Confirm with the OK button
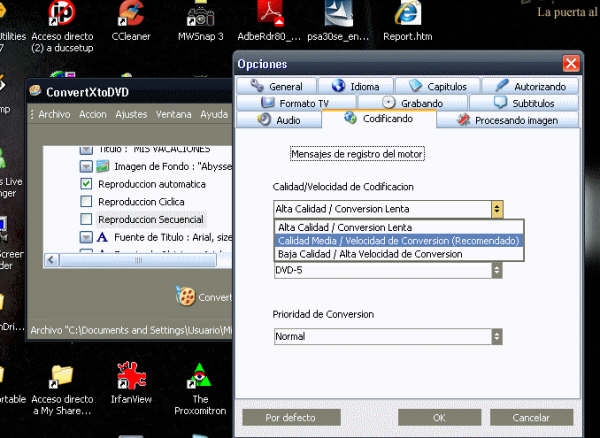The height and width of the screenshot is (438, 600). (x=439, y=417)
